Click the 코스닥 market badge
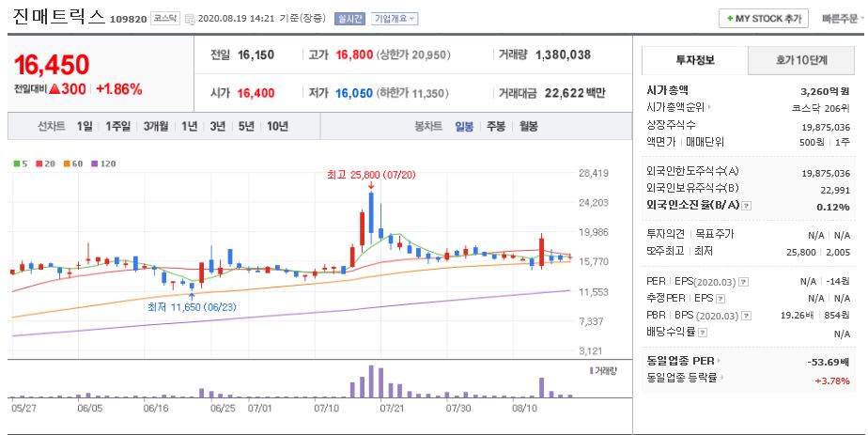Image resolution: width=868 pixels, height=435 pixels. point(165,18)
